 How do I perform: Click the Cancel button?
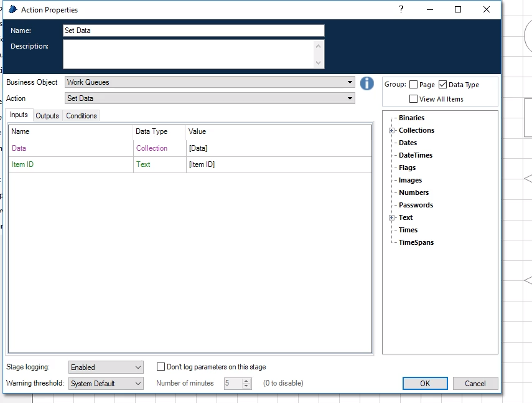(475, 383)
